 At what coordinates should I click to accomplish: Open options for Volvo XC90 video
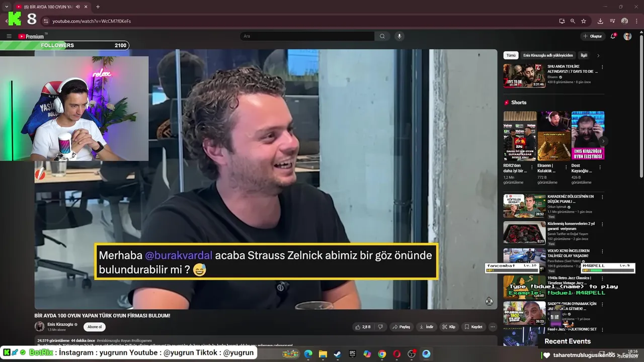coord(602,251)
